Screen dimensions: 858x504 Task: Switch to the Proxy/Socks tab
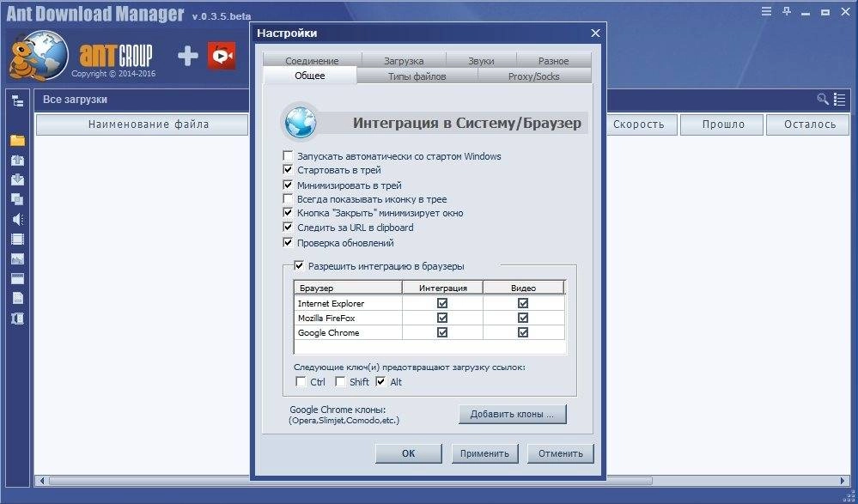[534, 76]
